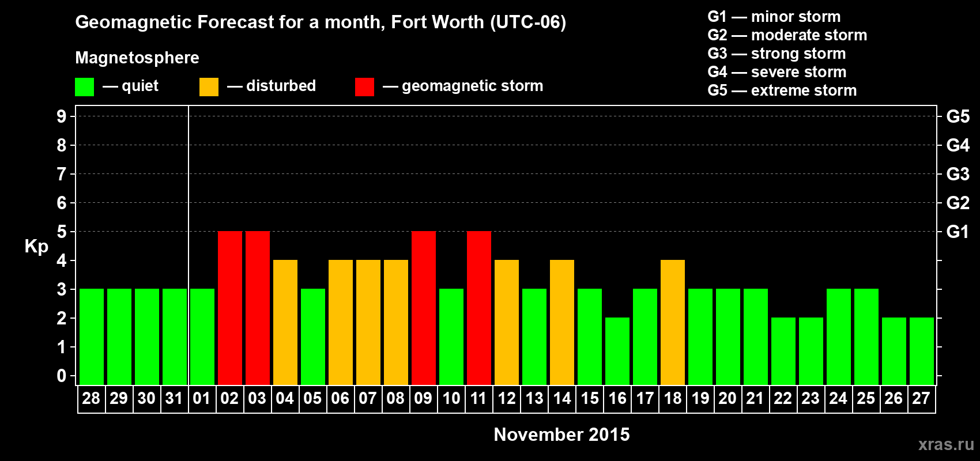
Task: Click date label 27 on the x-axis
Action: (921, 398)
